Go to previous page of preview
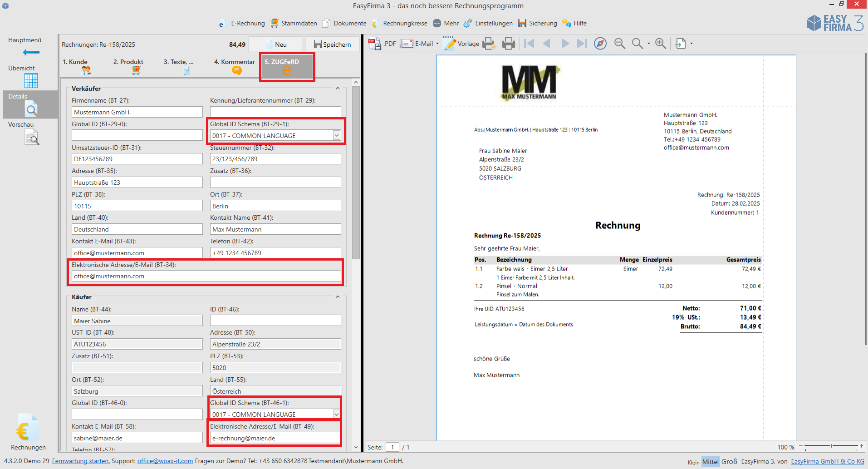This screenshot has width=868, height=469. pos(547,44)
